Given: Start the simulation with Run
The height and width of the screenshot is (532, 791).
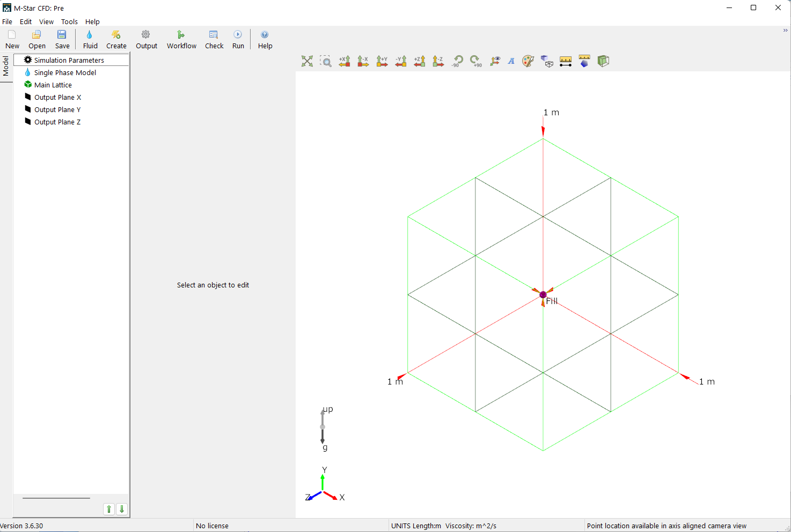Looking at the screenshot, I should tap(238, 40).
